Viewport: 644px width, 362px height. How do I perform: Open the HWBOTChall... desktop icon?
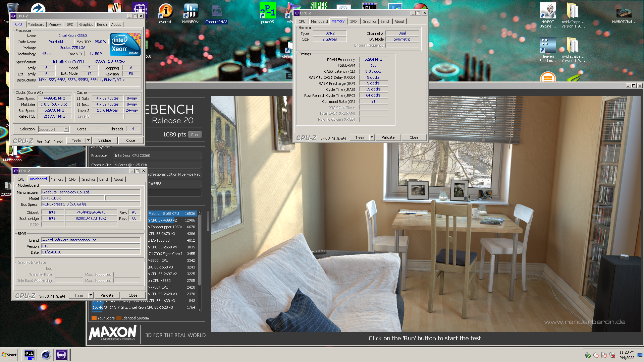(x=624, y=15)
